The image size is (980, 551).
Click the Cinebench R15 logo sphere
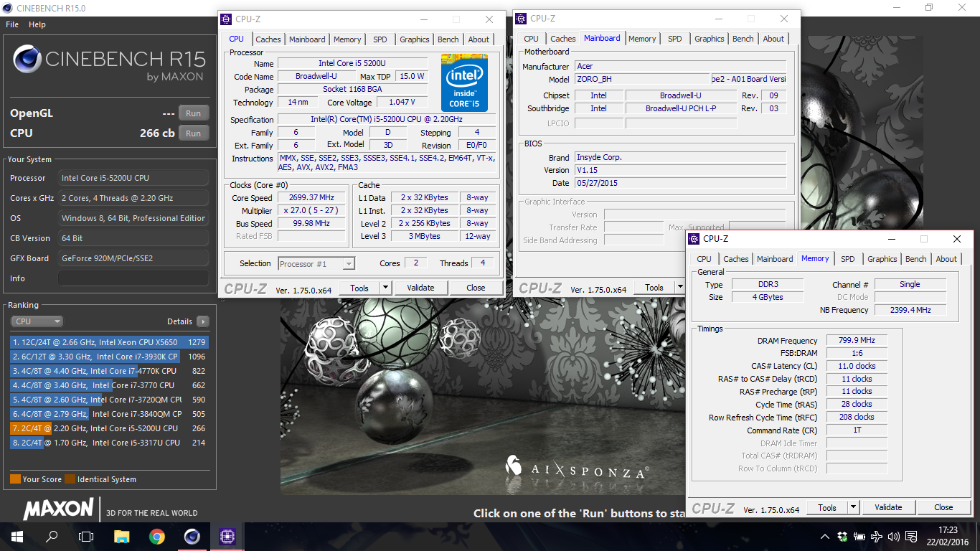pyautogui.click(x=27, y=59)
